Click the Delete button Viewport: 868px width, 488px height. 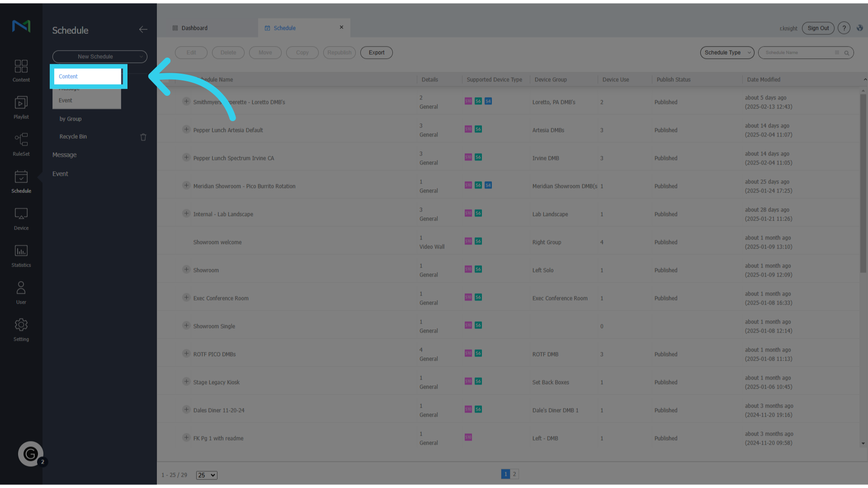(x=228, y=53)
